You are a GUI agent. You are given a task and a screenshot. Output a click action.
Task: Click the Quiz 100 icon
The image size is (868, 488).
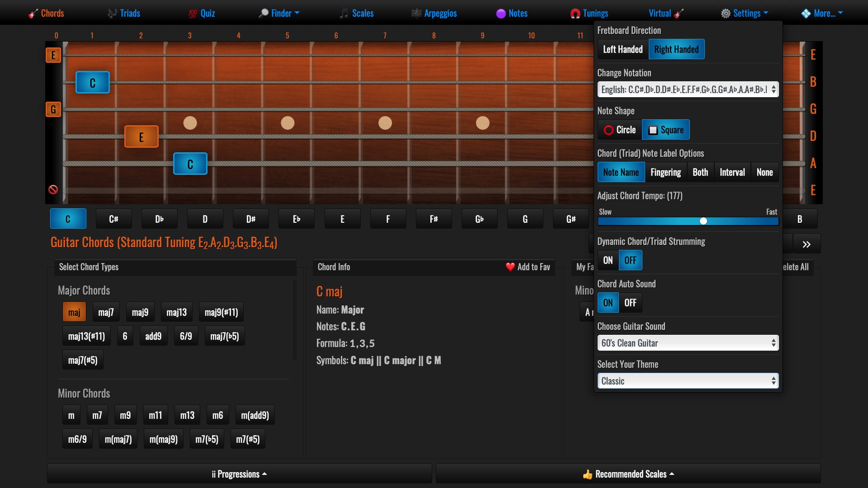193,14
